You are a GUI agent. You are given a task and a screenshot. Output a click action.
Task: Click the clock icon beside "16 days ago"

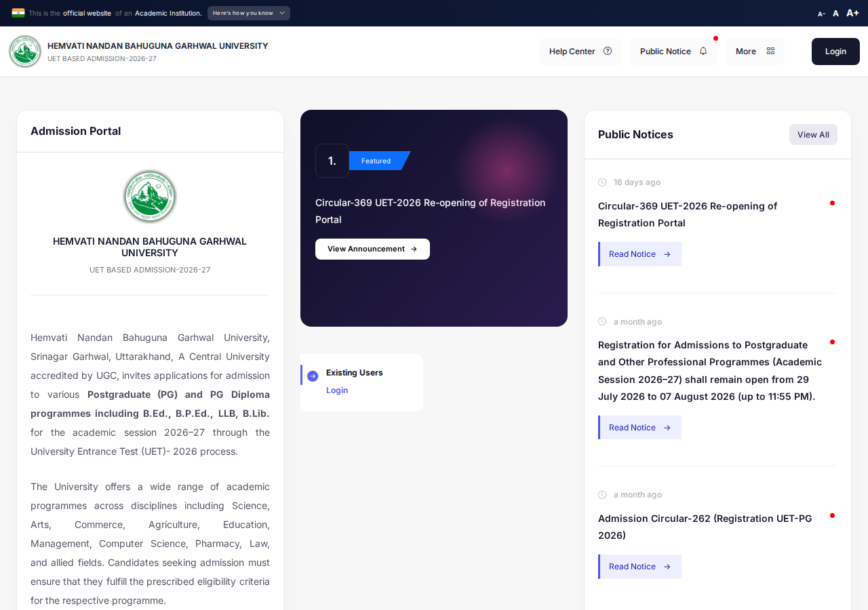tap(602, 182)
